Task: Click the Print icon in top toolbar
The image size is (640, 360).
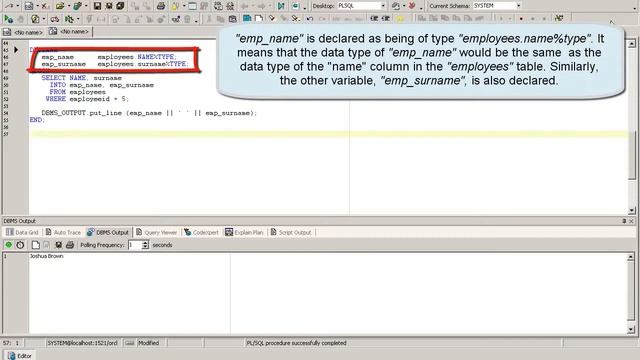Action: (161, 6)
